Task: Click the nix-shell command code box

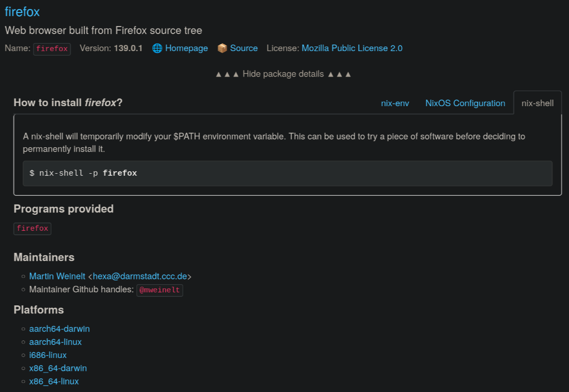Action: point(288,173)
